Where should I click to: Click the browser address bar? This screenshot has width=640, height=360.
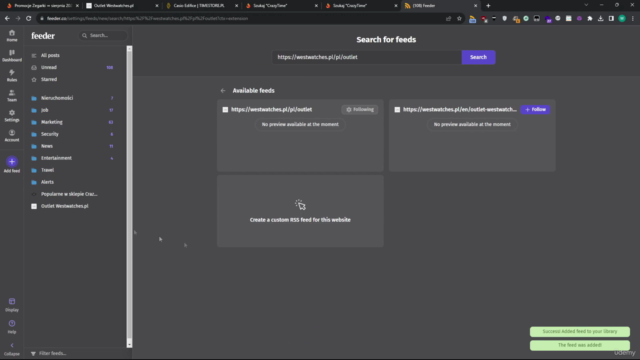[241, 18]
